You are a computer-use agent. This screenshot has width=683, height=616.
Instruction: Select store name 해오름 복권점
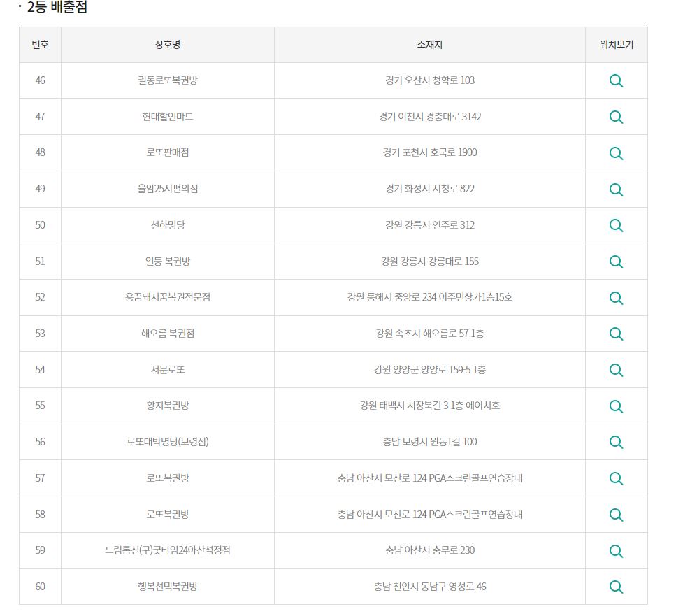(x=168, y=334)
